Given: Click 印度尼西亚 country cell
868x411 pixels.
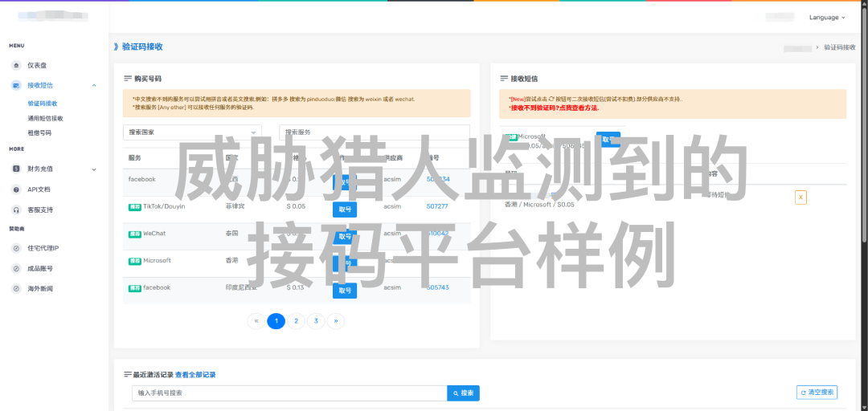Looking at the screenshot, I should (x=241, y=287).
